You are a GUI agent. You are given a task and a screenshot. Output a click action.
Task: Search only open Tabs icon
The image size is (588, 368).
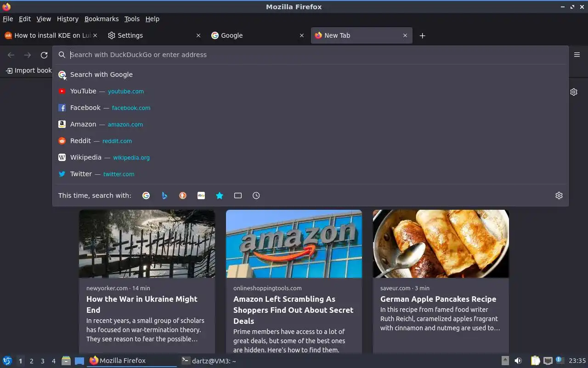tap(238, 195)
